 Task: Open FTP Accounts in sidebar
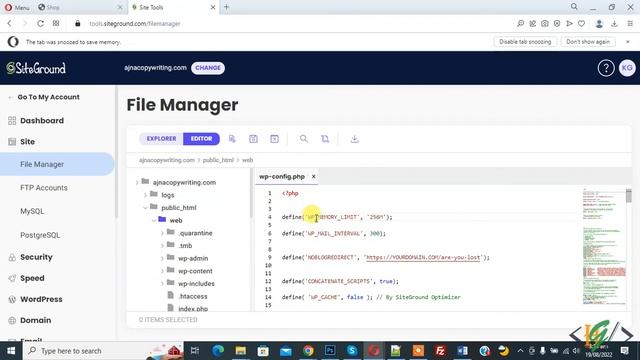44,188
